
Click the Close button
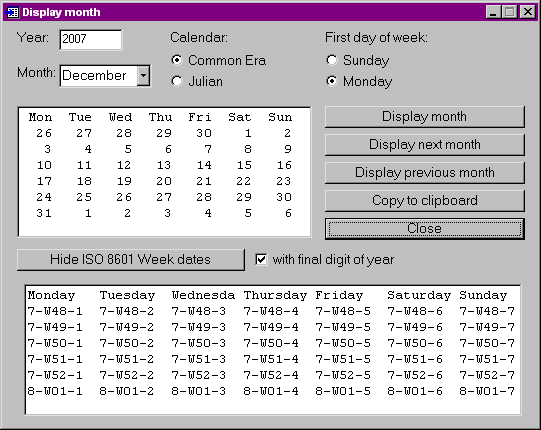pos(425,228)
